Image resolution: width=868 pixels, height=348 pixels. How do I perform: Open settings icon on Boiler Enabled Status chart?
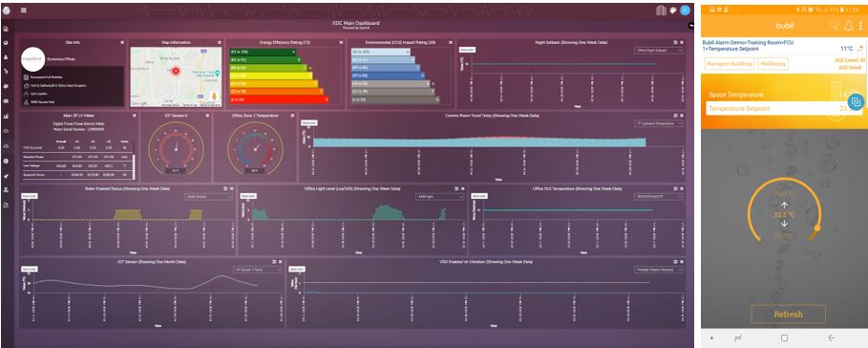pyautogui.click(x=225, y=188)
